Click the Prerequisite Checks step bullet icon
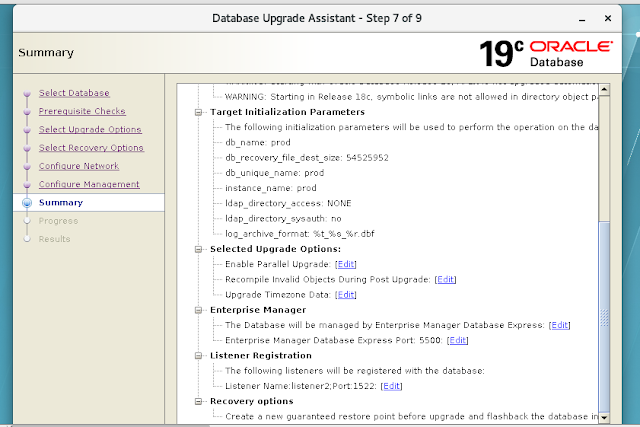 pyautogui.click(x=27, y=111)
